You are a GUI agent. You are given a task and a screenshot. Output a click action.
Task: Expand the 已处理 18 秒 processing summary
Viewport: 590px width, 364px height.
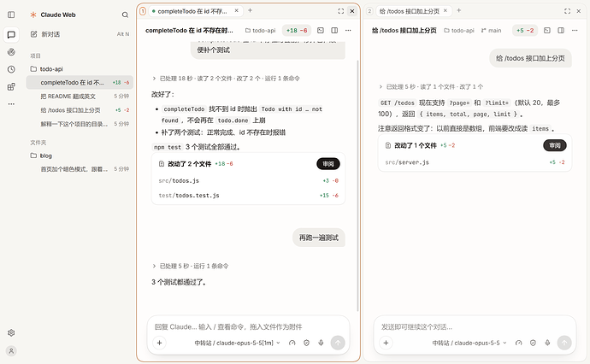tap(226, 79)
